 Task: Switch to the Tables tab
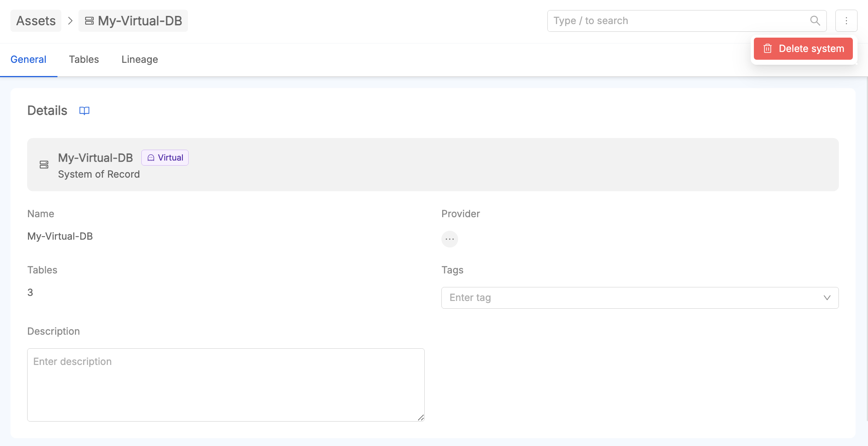(x=84, y=59)
